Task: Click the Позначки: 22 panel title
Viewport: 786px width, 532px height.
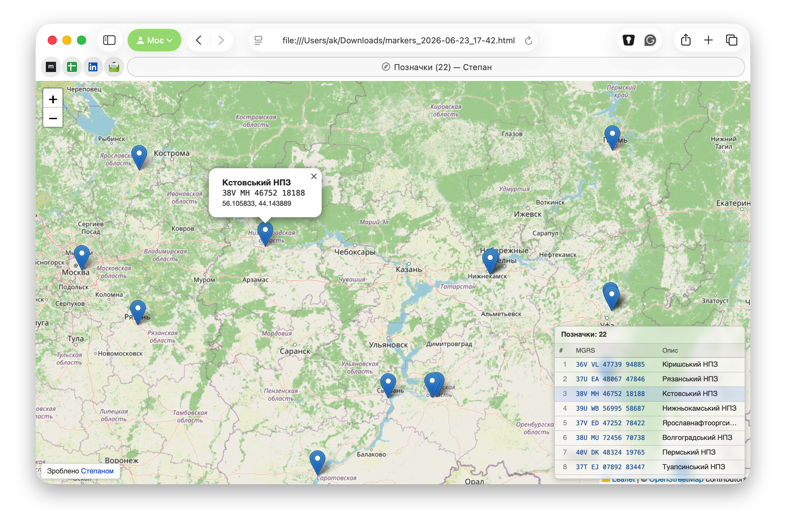Action: click(583, 334)
